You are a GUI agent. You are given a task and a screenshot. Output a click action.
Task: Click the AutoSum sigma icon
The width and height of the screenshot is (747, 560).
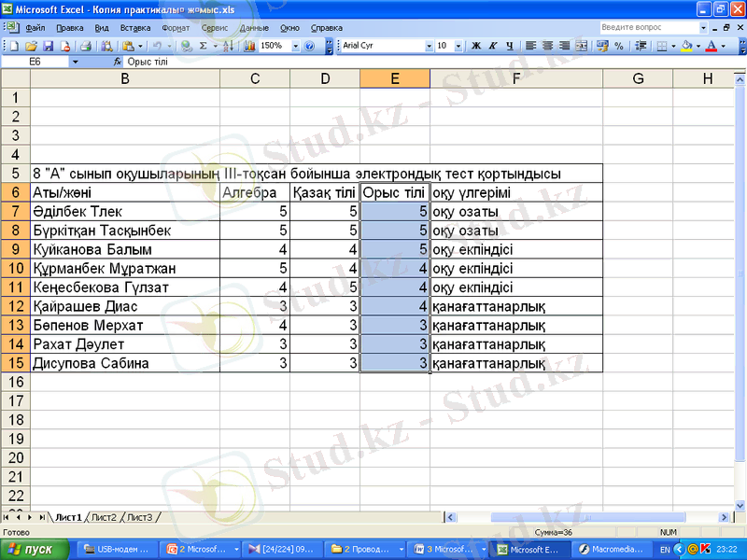tap(204, 46)
